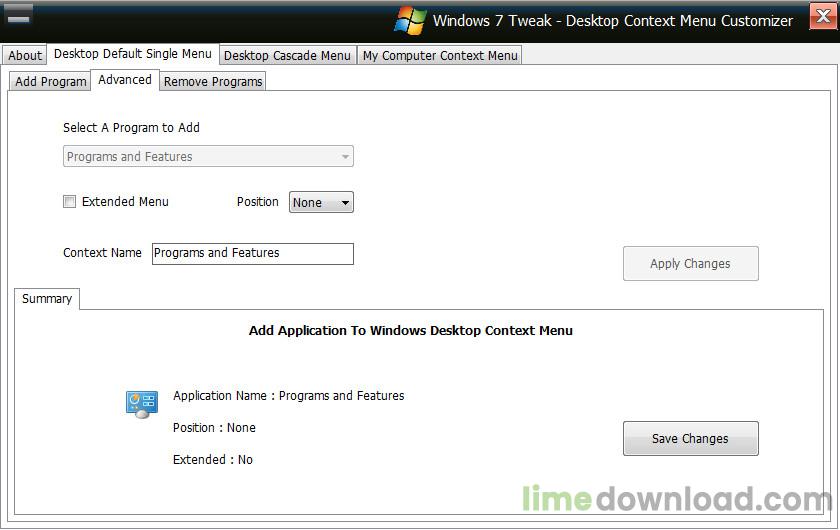Click the Programs and Features summary icon

point(141,404)
